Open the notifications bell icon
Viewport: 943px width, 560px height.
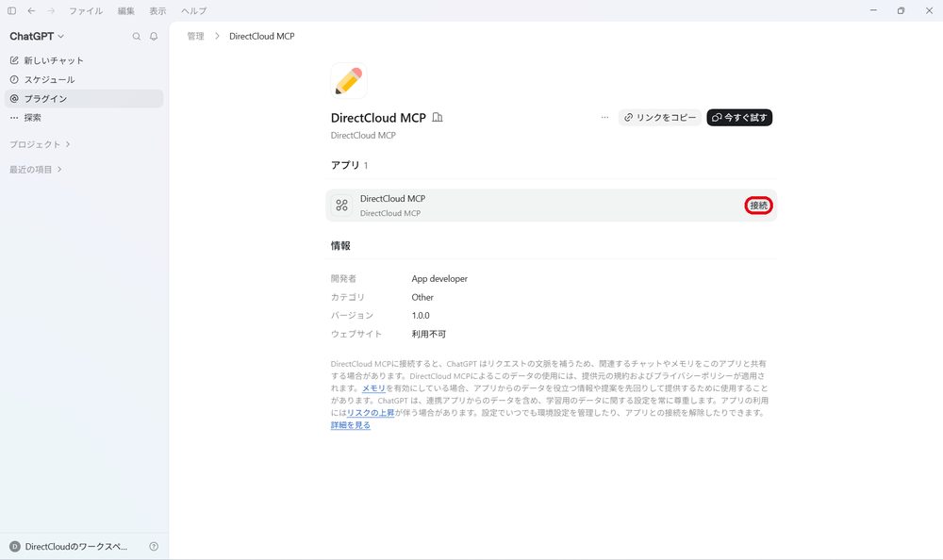point(154,36)
